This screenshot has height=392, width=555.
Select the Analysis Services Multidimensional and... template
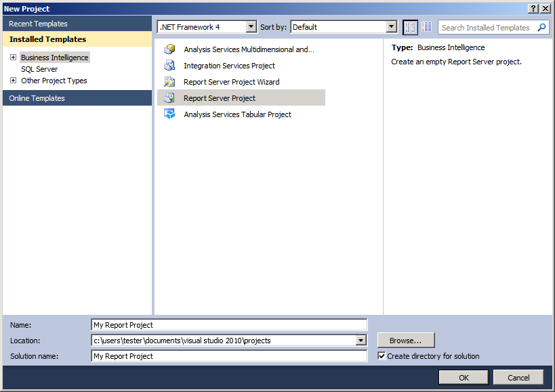click(x=241, y=49)
